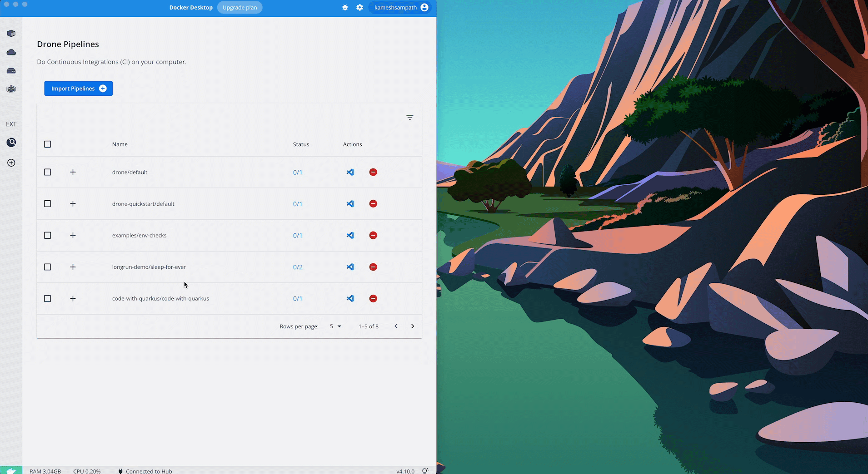The width and height of the screenshot is (868, 474).
Task: Click the longrun-demo/sleep-for-ever pipeline name
Action: 149,267
